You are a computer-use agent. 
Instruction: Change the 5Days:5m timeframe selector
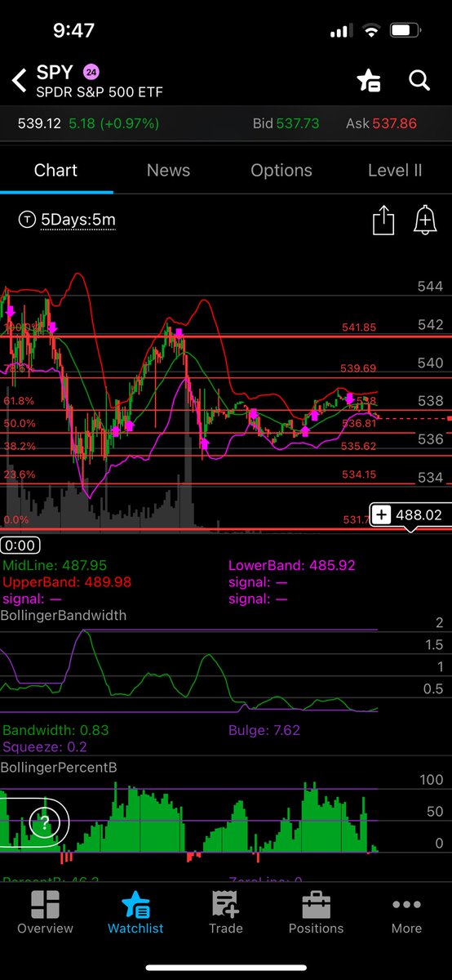pos(78,220)
